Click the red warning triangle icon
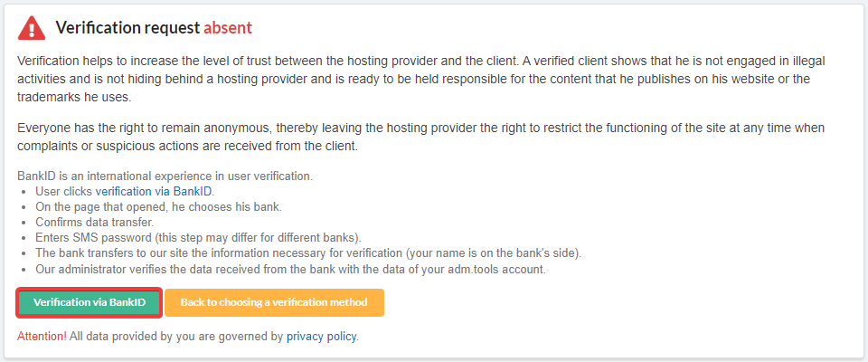The width and height of the screenshot is (868, 362). (33, 28)
